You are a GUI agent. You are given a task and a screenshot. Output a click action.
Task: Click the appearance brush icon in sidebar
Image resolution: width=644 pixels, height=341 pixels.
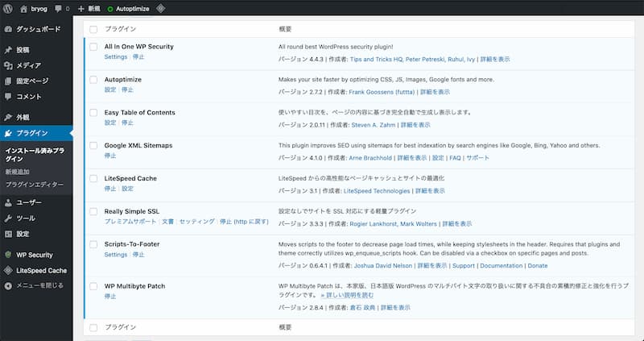(8, 117)
